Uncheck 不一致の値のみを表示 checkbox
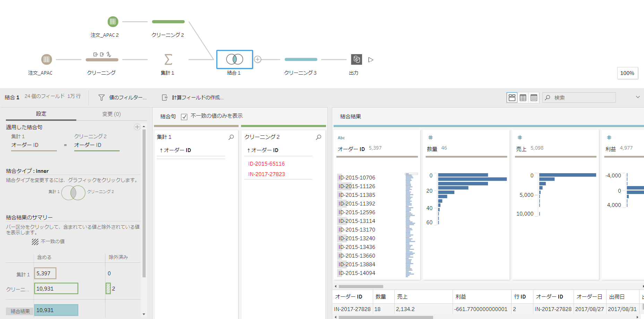Screen dimensions: 644x319 [184, 117]
